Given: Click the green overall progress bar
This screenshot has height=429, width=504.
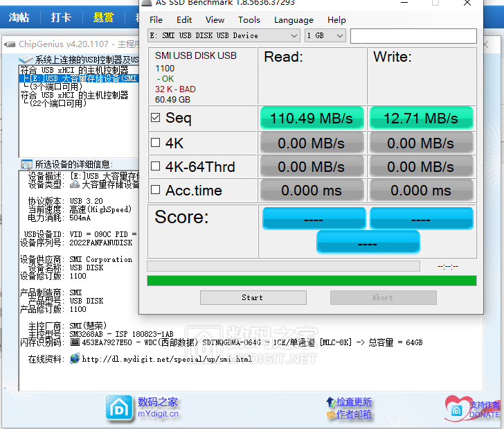Looking at the screenshot, I should (x=312, y=281).
